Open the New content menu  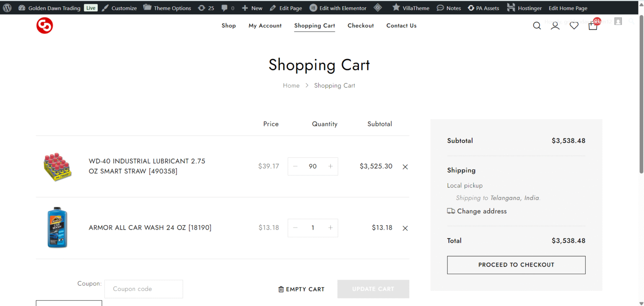pos(252,8)
